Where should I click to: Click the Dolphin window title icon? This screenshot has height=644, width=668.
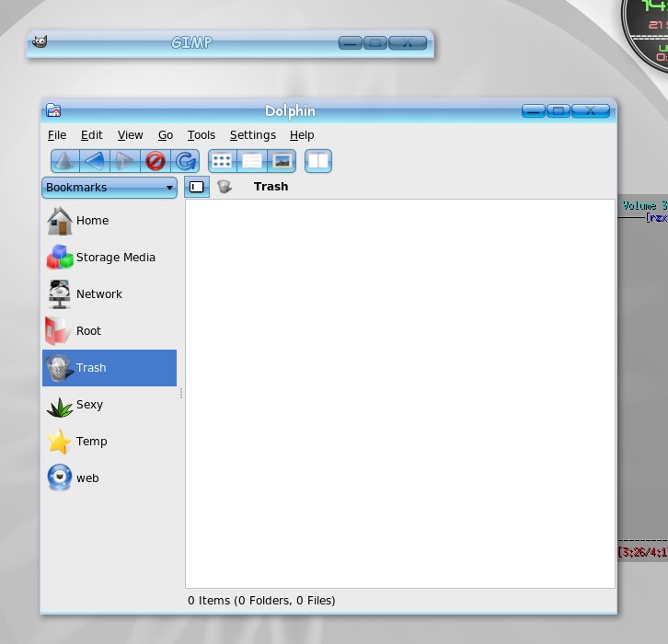[x=53, y=110]
